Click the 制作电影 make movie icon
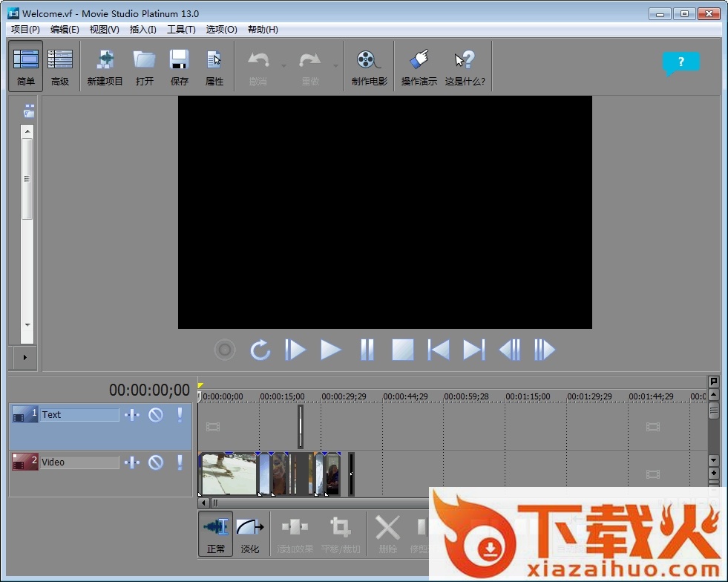The image size is (728, 582). coord(369,66)
